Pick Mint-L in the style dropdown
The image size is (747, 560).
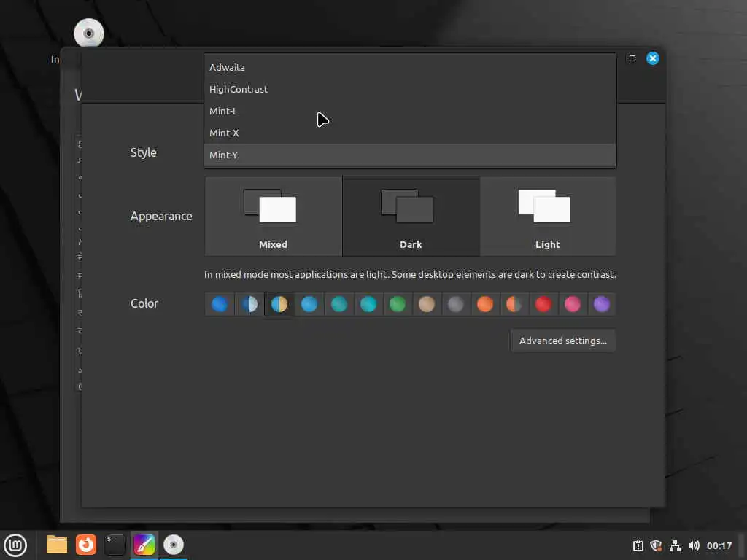pos(410,111)
